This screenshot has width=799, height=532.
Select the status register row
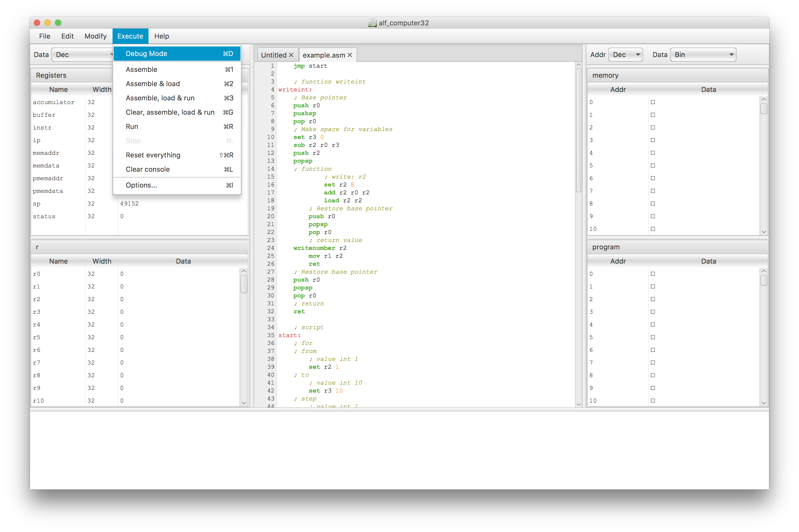pos(139,216)
